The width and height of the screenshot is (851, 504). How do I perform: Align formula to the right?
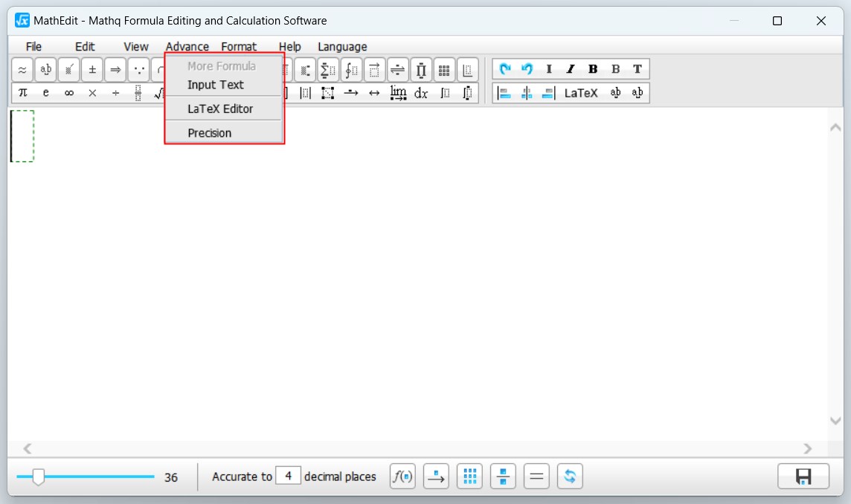pyautogui.click(x=548, y=93)
